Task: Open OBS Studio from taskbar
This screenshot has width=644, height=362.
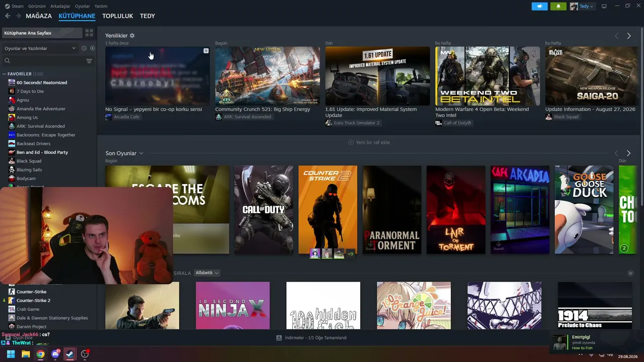Action: 85,354
